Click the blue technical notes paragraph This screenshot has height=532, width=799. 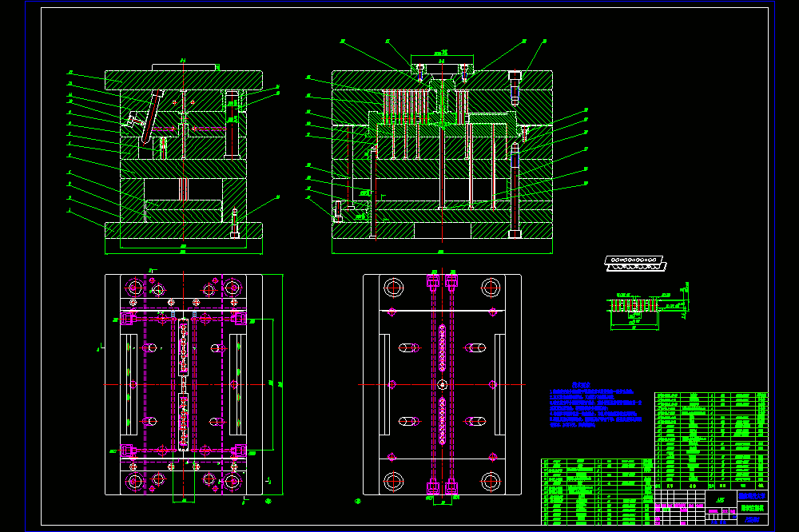(595, 408)
